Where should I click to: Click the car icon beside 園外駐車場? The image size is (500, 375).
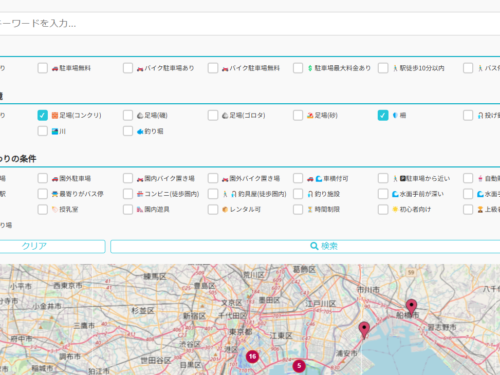coord(55,179)
